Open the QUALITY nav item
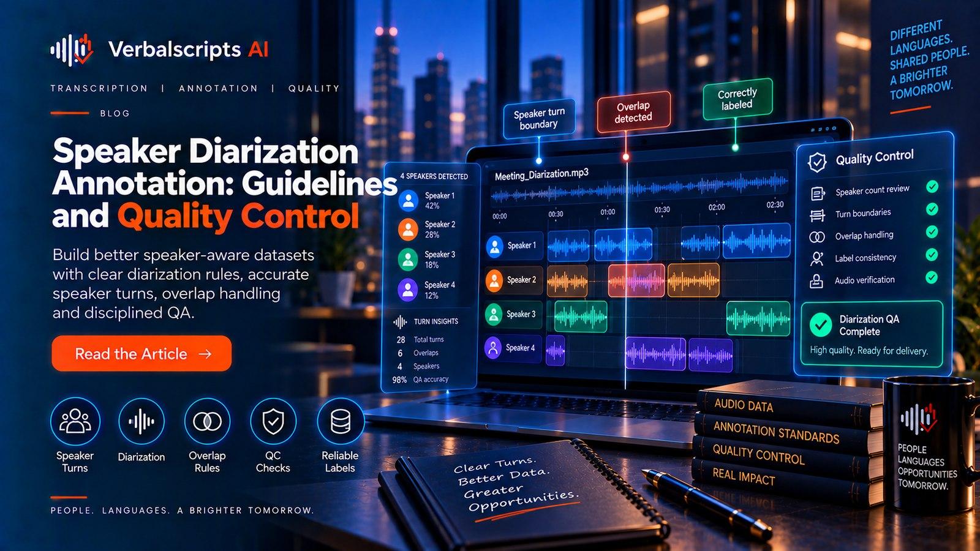980x551 pixels. click(x=314, y=88)
